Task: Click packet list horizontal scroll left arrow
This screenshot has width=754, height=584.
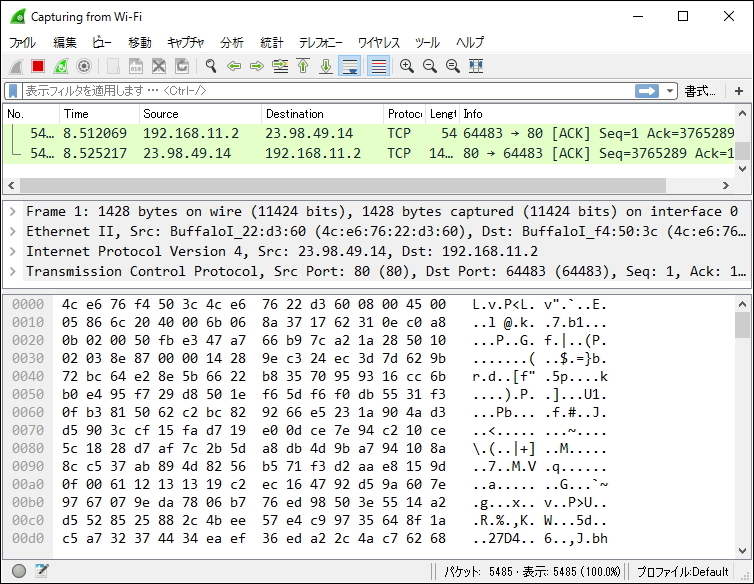Action: pyautogui.click(x=11, y=185)
